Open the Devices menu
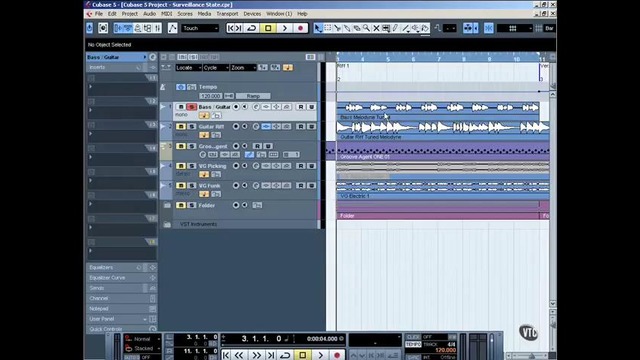The image size is (640, 360). click(252, 14)
